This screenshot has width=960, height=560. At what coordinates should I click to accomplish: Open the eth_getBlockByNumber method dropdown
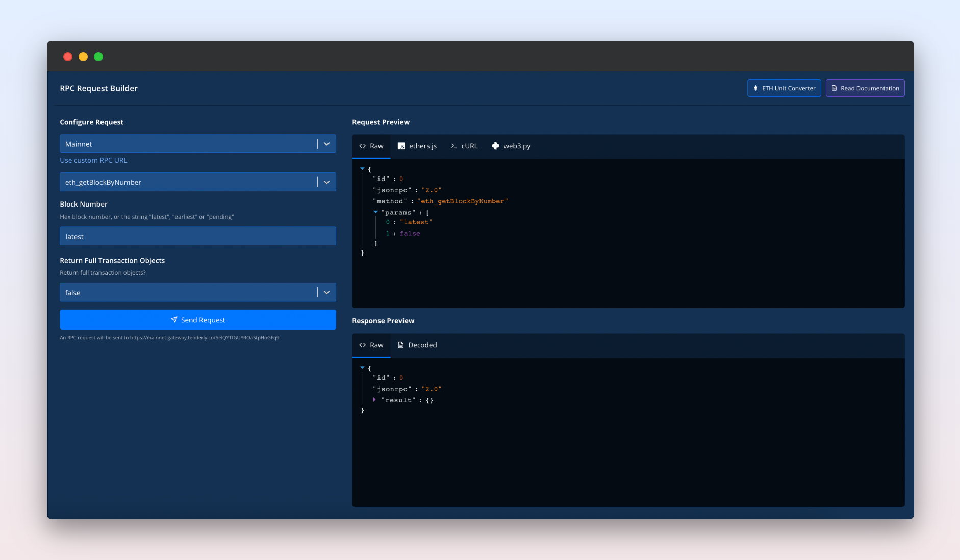tap(326, 182)
